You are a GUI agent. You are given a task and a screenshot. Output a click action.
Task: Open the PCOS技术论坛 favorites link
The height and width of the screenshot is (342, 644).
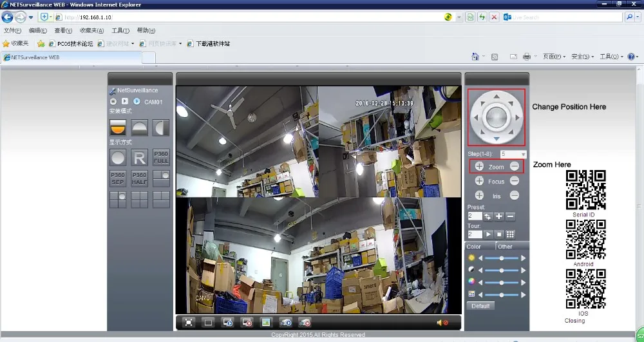click(71, 44)
